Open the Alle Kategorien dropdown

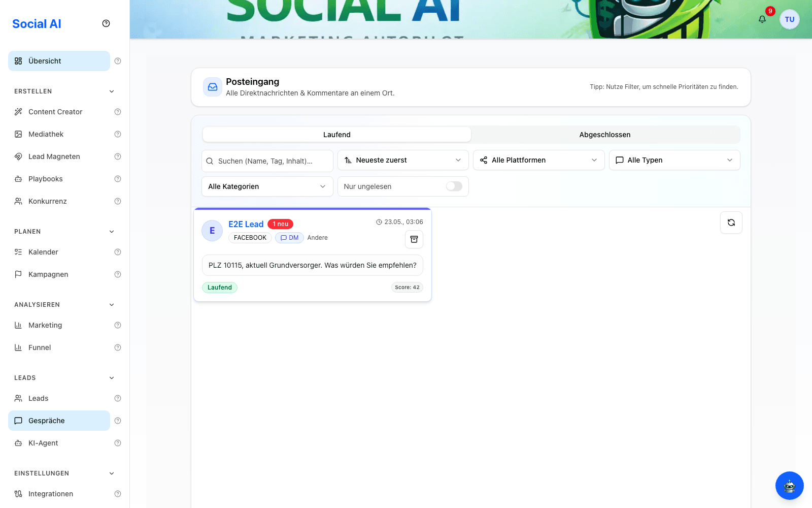[x=267, y=186]
